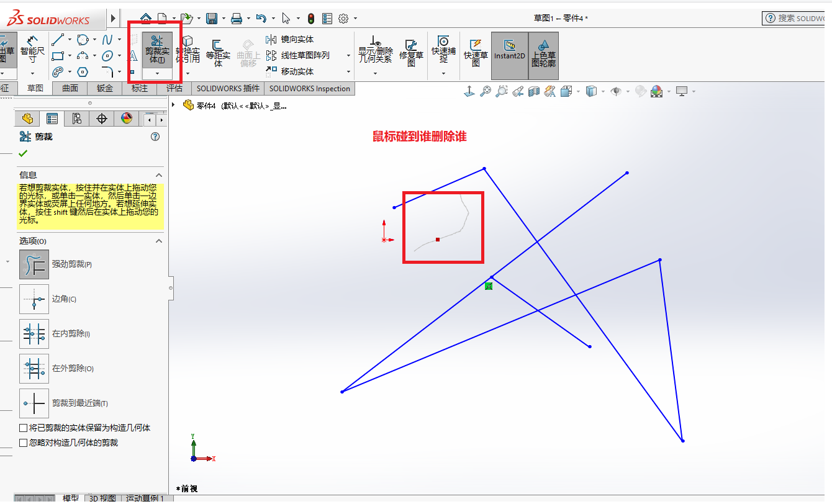Create a new document with the New icon
This screenshot has height=504, width=832.
[x=162, y=18]
